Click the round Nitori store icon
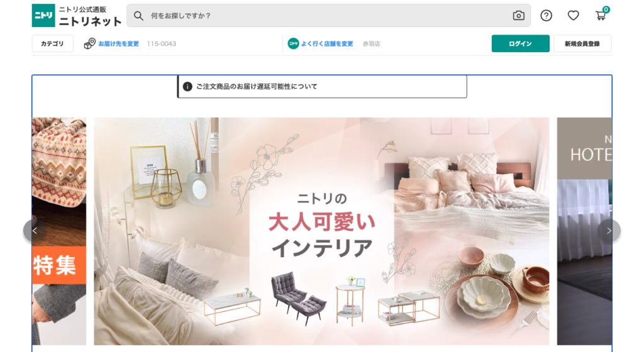Screen dimensions: 644x352 click(293, 43)
